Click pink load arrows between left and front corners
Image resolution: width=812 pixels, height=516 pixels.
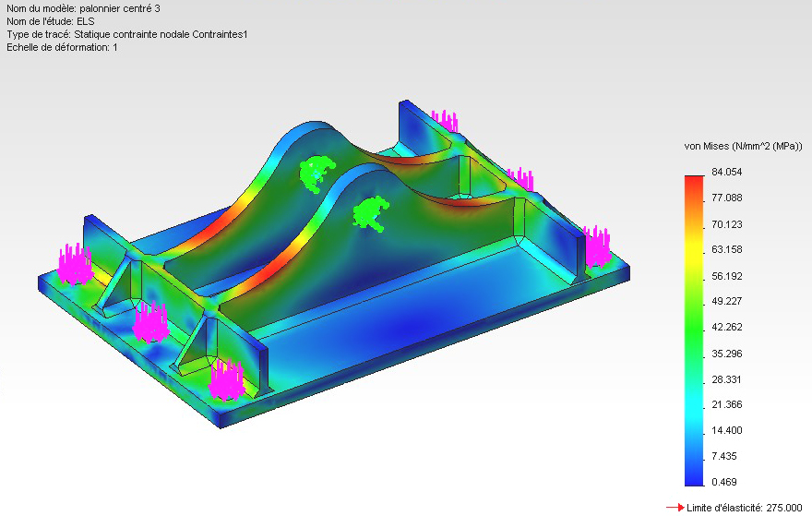[149, 322]
